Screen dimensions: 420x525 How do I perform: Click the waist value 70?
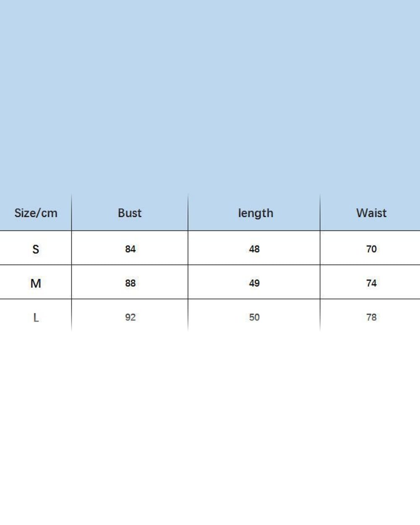coord(371,249)
